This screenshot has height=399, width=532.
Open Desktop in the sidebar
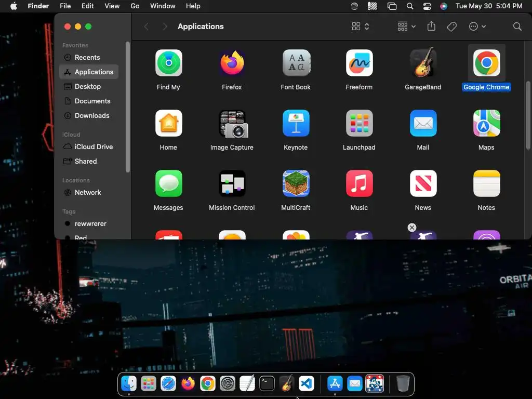click(89, 87)
